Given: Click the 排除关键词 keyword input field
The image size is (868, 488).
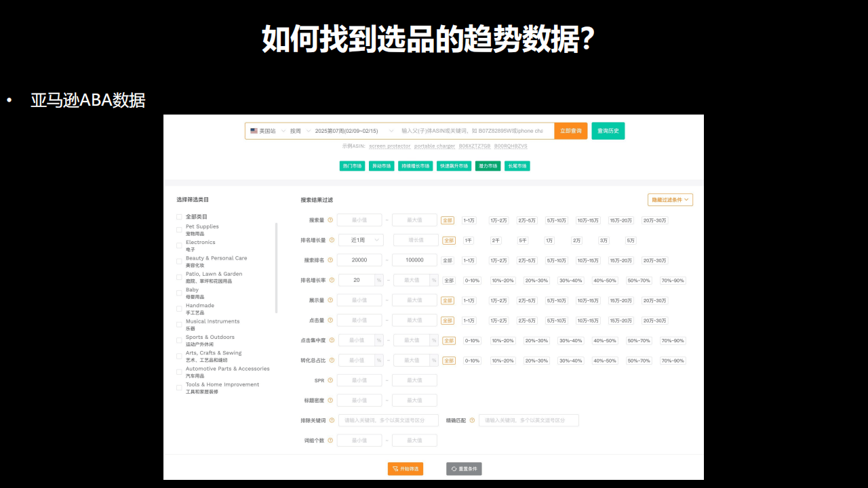Looking at the screenshot, I should [389, 420].
